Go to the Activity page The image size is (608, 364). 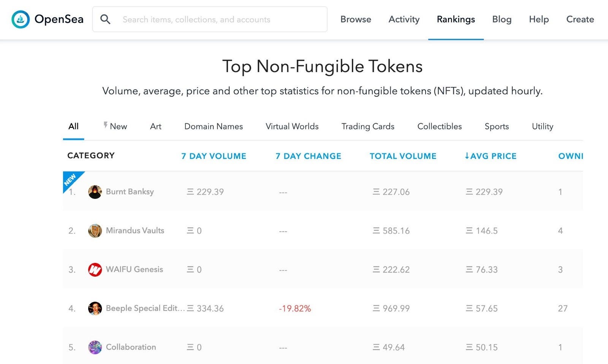[404, 19]
